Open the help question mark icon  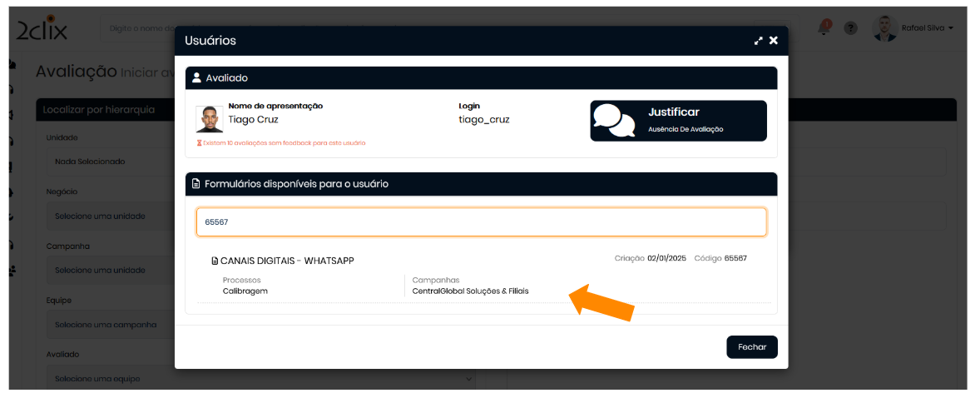[850, 28]
